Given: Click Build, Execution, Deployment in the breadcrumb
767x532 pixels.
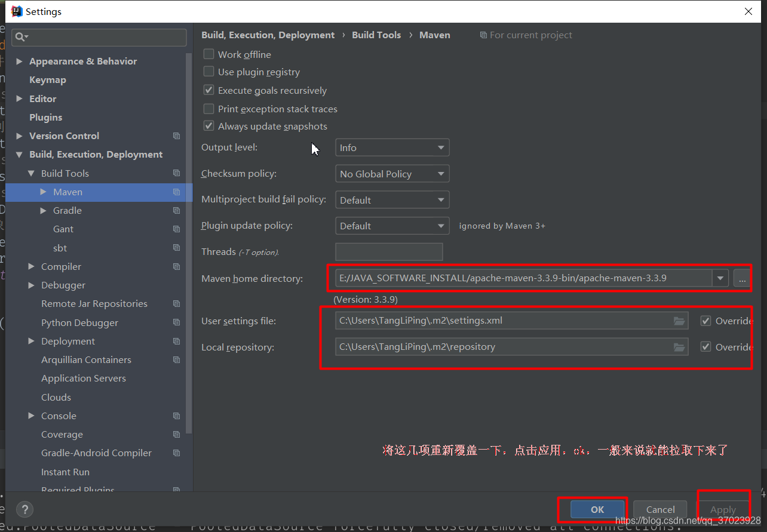Looking at the screenshot, I should (x=268, y=35).
